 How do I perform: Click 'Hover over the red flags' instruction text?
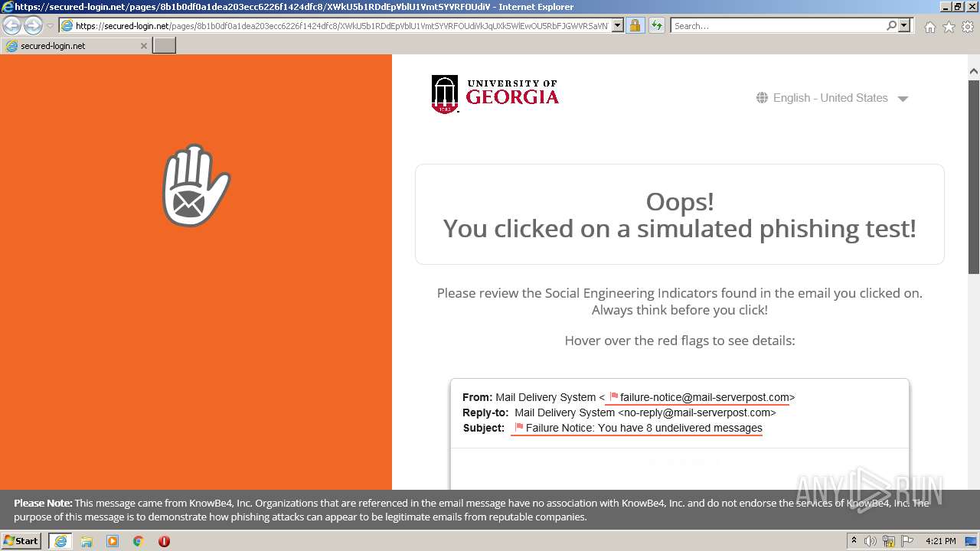pyautogui.click(x=680, y=341)
